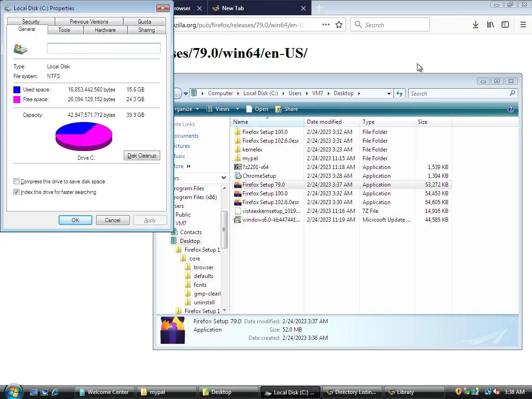The height and width of the screenshot is (399, 532).
Task: Enable Compress this drive checkbox
Action: tap(16, 181)
